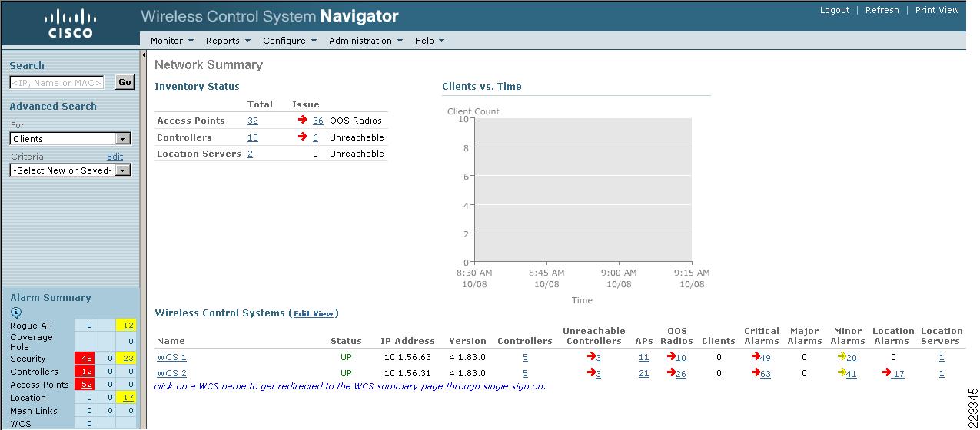Open the 6 Unreachable controllers link
Screen dimensions: 980x430
coord(315,138)
